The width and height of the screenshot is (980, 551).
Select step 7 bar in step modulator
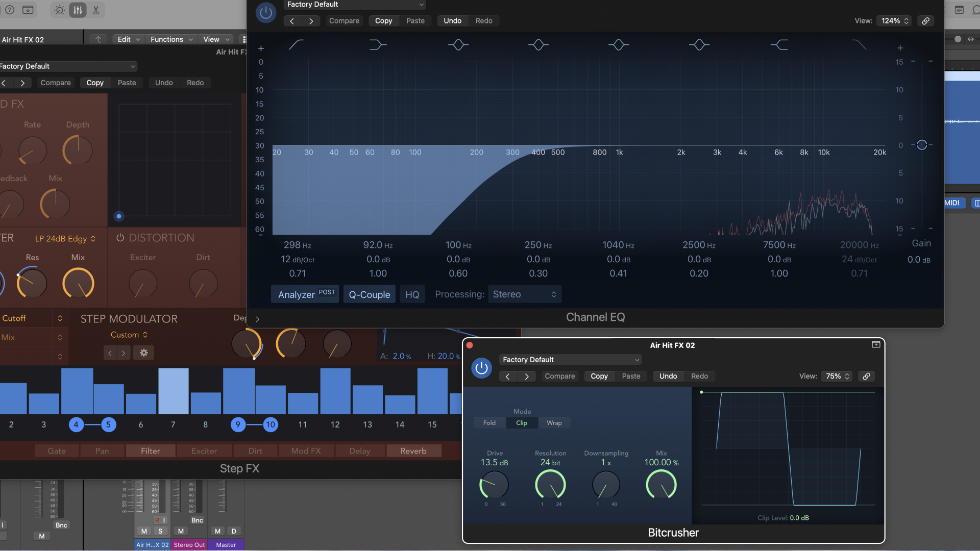coord(174,391)
